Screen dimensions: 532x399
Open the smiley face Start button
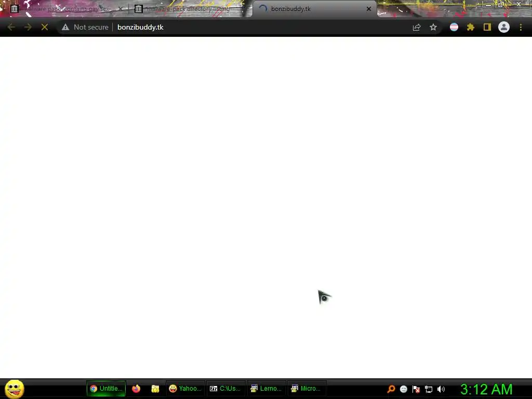[x=14, y=389]
